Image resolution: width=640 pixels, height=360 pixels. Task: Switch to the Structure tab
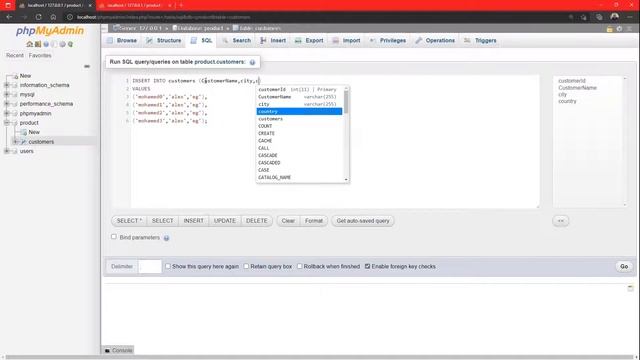pyautogui.click(x=164, y=40)
